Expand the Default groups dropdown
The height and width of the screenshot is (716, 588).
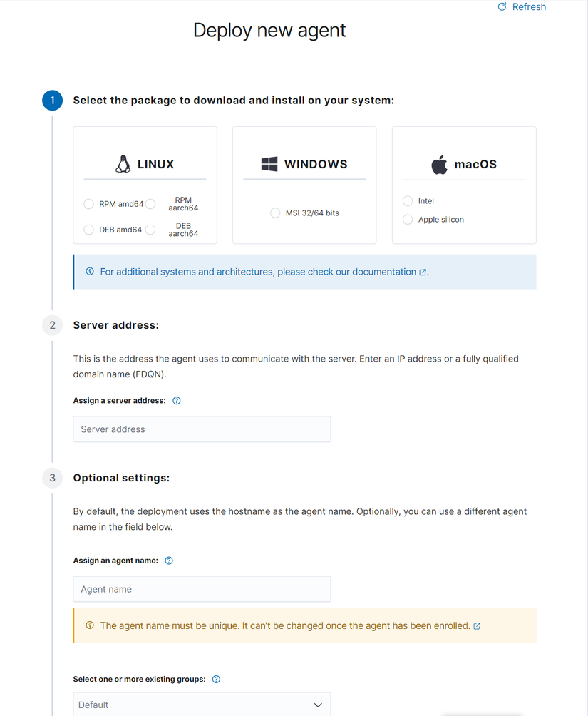click(202, 705)
